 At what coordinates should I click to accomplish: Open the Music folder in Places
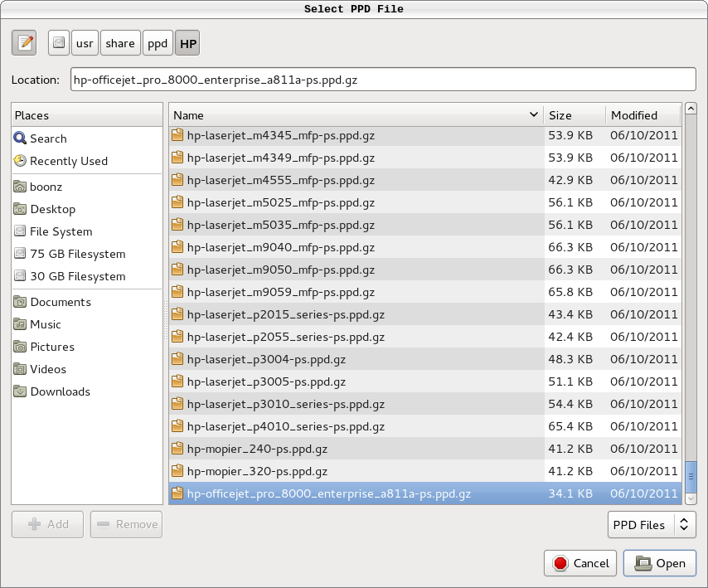[46, 324]
